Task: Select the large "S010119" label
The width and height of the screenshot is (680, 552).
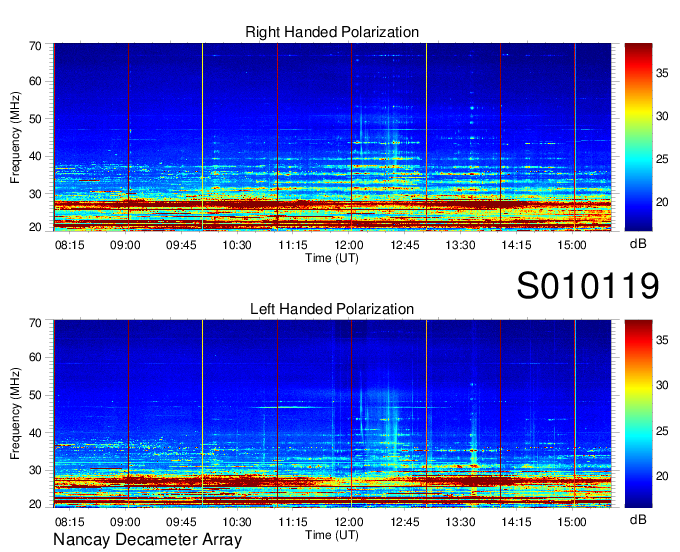Action: tap(588, 285)
